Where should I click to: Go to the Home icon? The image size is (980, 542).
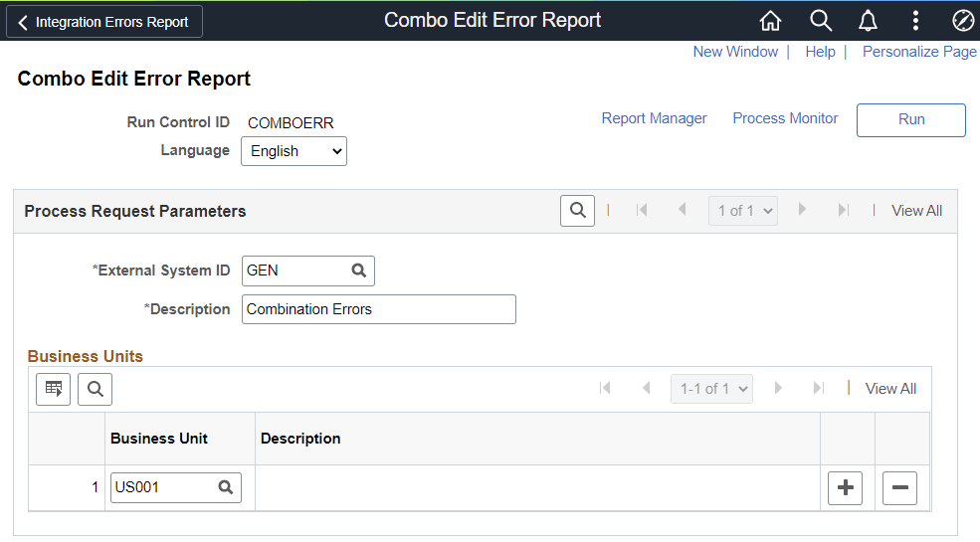pos(770,21)
